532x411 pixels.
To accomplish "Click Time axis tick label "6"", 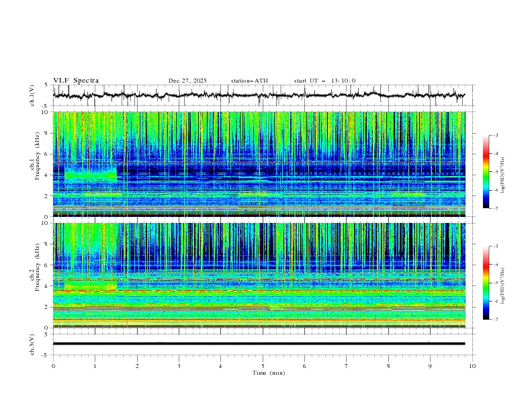I will tap(304, 366).
